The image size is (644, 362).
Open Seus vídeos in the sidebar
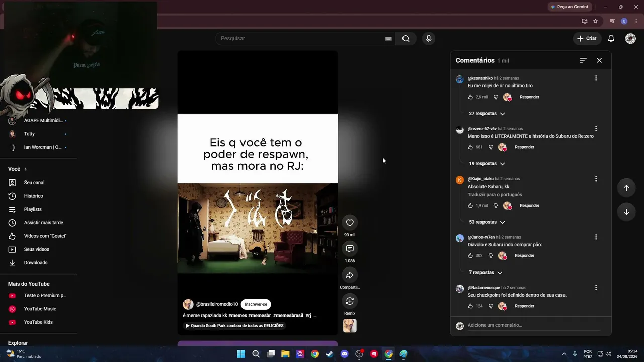pyautogui.click(x=37, y=249)
